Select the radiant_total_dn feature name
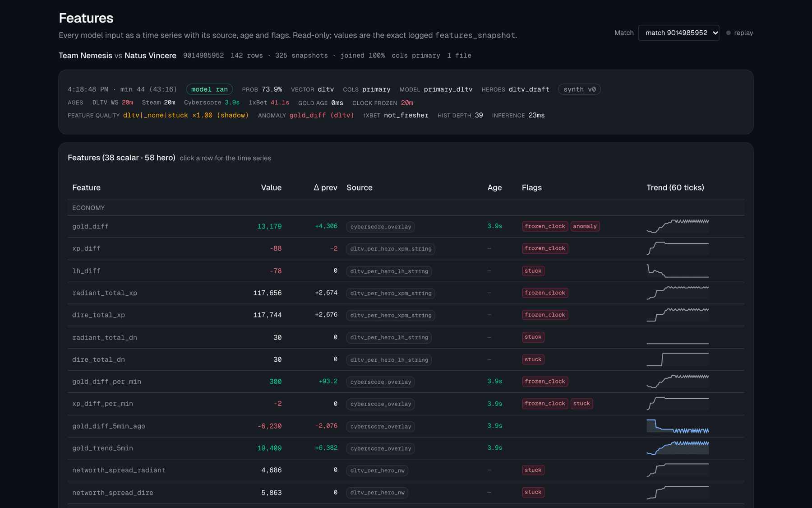The image size is (812, 508). (105, 337)
